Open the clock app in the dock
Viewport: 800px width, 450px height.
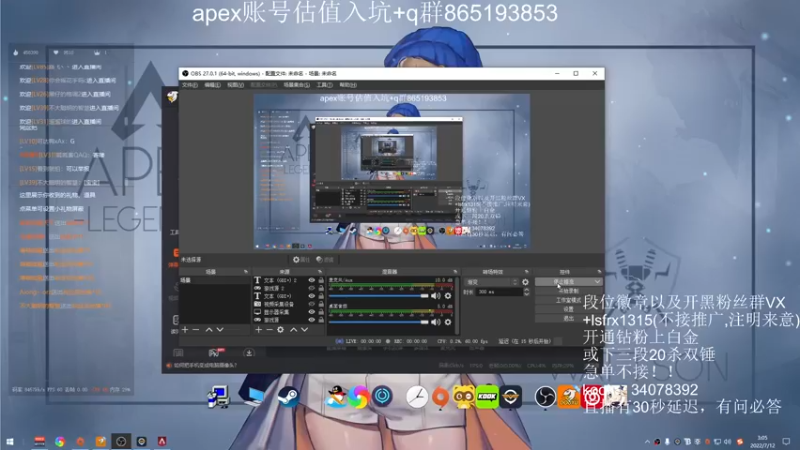[417, 396]
